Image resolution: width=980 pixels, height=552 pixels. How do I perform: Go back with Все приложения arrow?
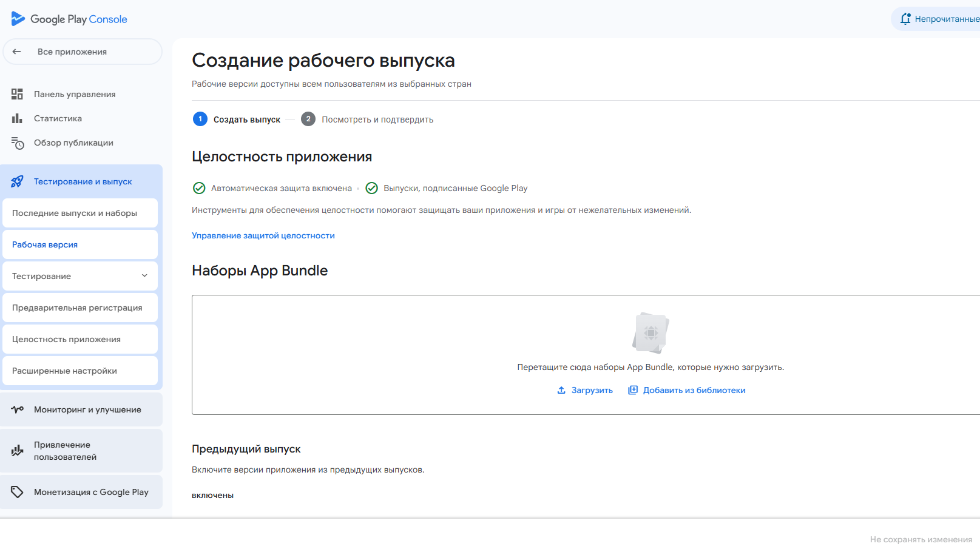pos(16,52)
